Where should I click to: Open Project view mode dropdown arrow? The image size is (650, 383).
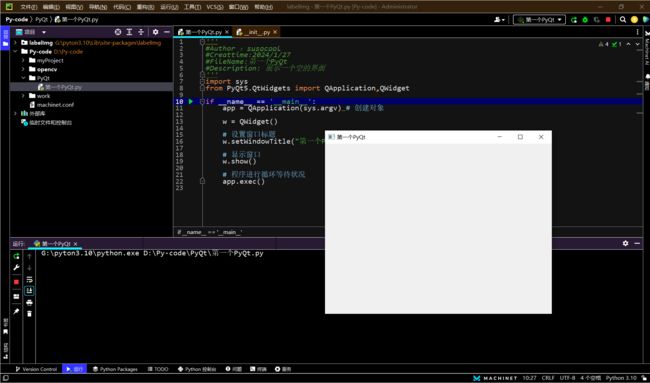pyautogui.click(x=44, y=32)
